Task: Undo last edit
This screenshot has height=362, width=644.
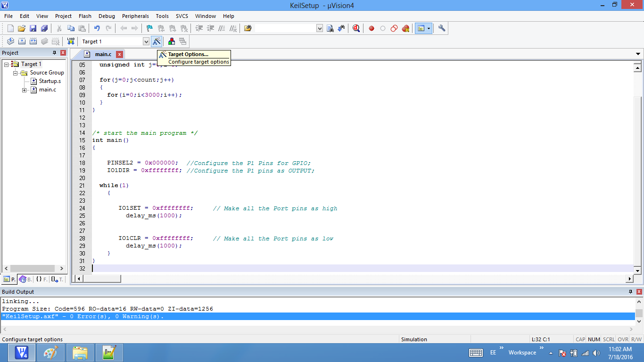Action: coord(97,28)
